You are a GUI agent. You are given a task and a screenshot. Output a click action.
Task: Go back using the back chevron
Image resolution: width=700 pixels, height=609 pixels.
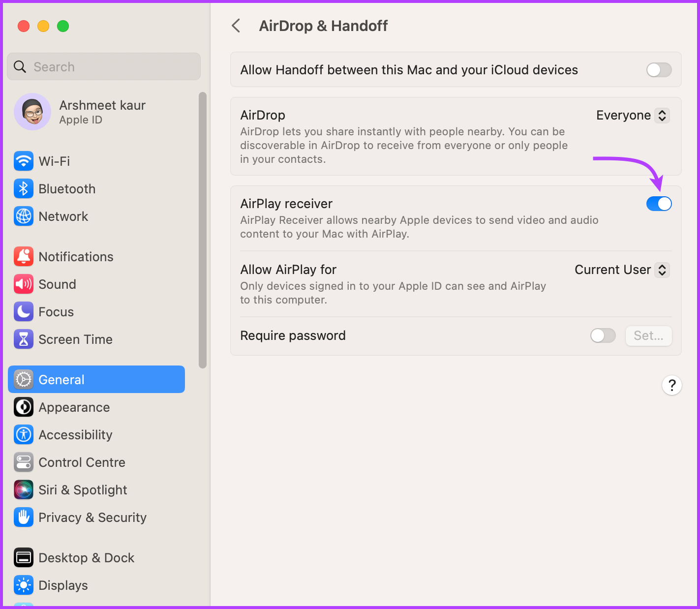[x=236, y=26]
